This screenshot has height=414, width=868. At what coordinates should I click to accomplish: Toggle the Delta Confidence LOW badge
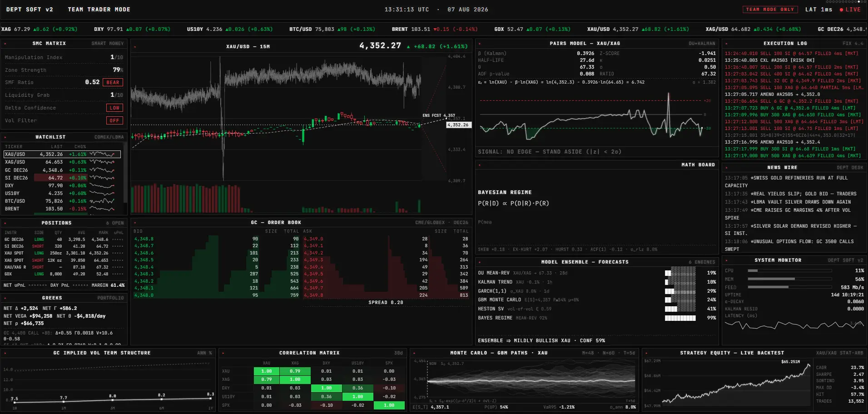[114, 108]
